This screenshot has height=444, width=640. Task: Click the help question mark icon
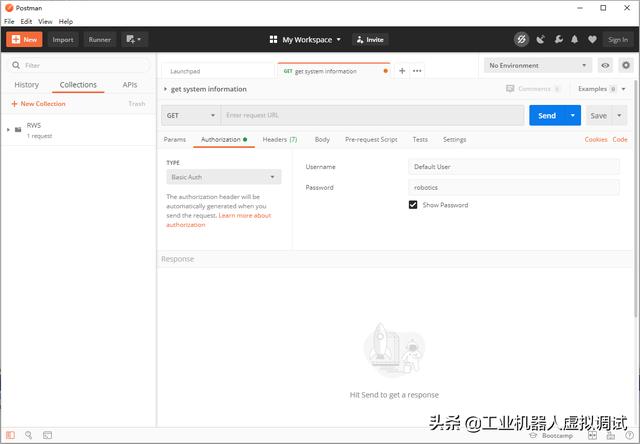click(x=629, y=436)
